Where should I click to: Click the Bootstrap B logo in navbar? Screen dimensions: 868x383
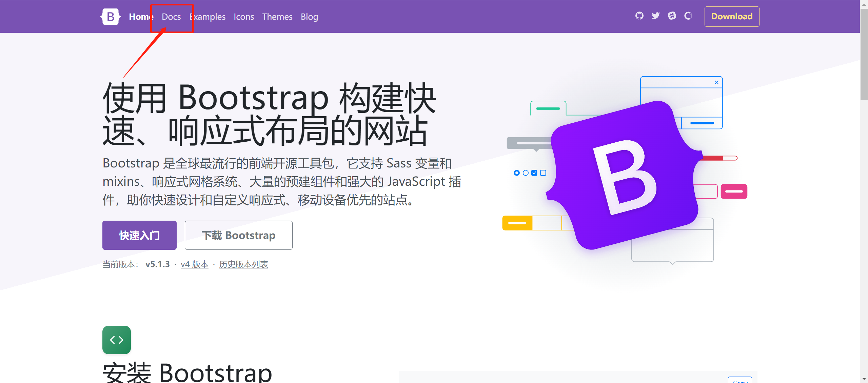111,17
